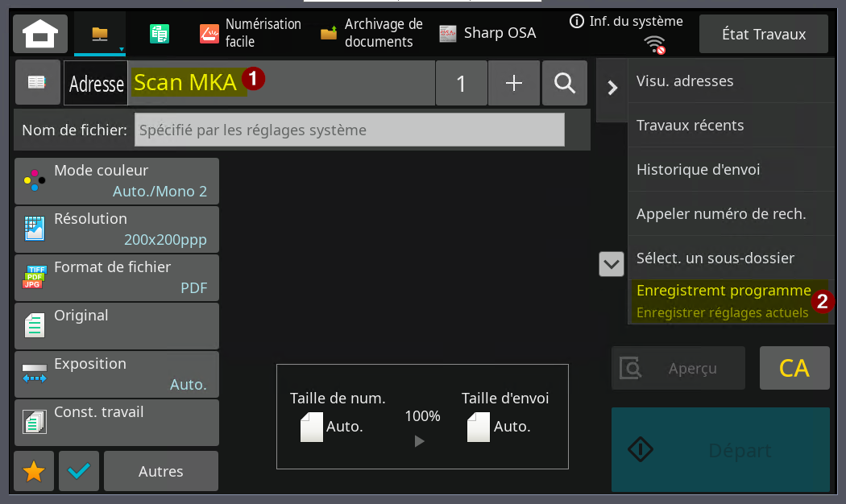
Task: Toggle the blue checkmark button
Action: (79, 471)
